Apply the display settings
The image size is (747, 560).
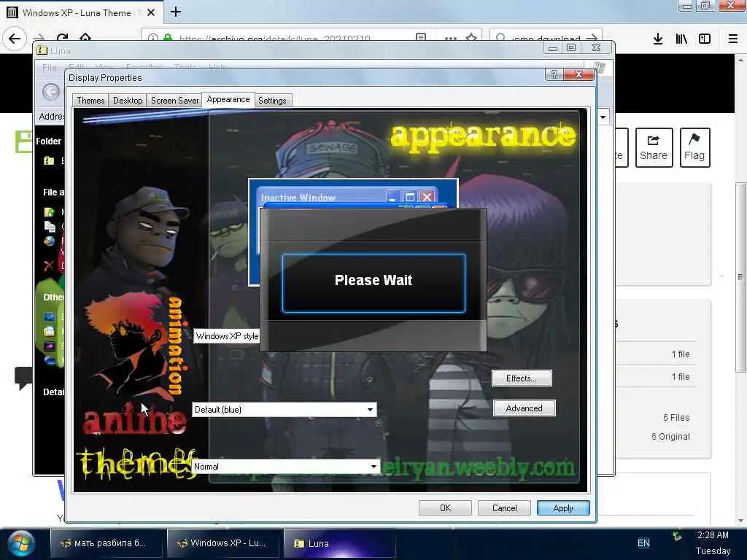pyautogui.click(x=563, y=508)
